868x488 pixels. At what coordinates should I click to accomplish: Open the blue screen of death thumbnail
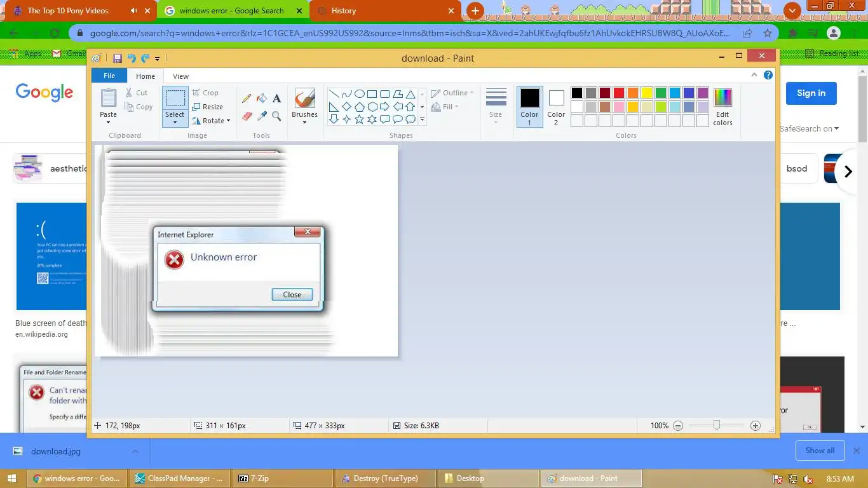pos(51,256)
